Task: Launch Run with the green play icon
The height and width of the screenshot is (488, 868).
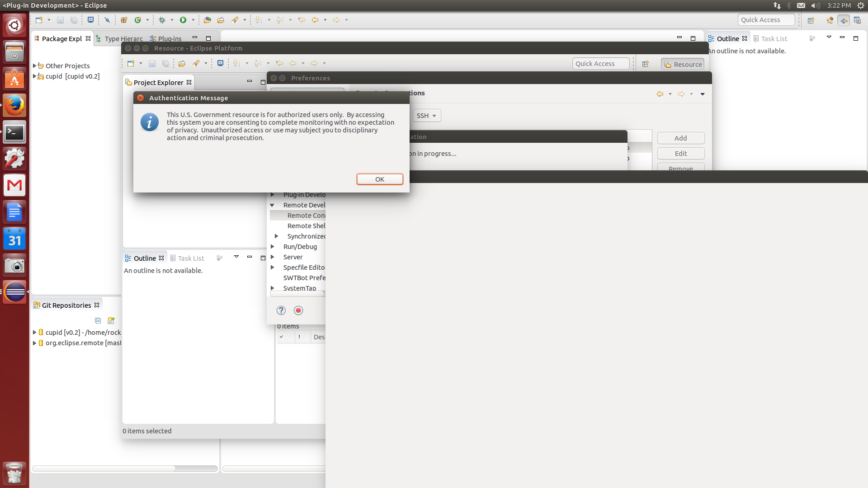Action: tap(183, 20)
